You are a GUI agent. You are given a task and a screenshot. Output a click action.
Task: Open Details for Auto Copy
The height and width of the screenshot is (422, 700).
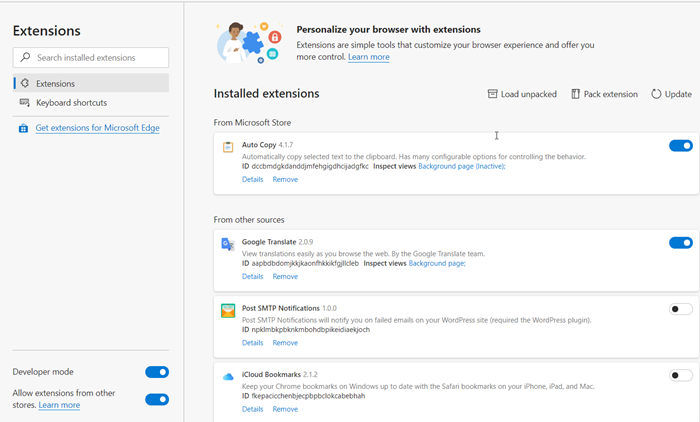pos(252,179)
